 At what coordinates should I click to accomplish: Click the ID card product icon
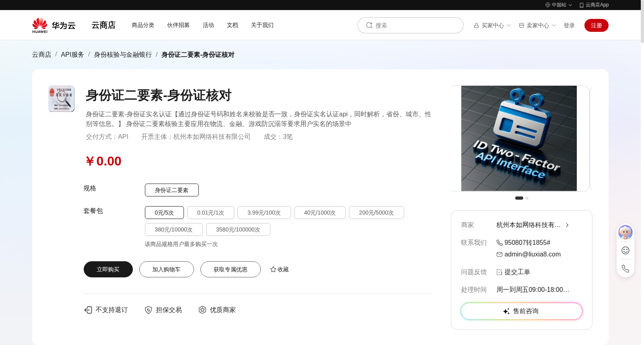62,99
